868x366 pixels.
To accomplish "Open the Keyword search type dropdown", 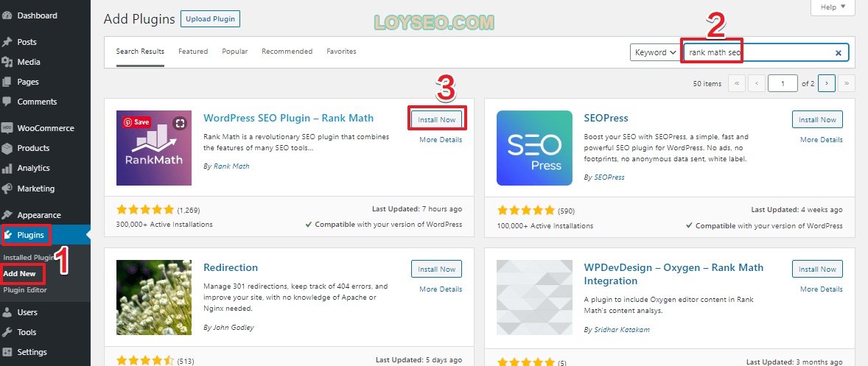I will 654,52.
